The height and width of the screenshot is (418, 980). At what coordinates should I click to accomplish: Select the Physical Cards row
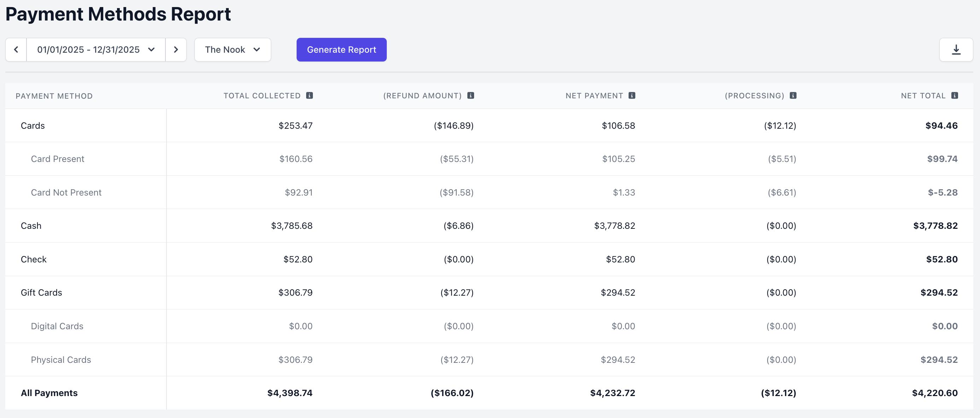61,360
